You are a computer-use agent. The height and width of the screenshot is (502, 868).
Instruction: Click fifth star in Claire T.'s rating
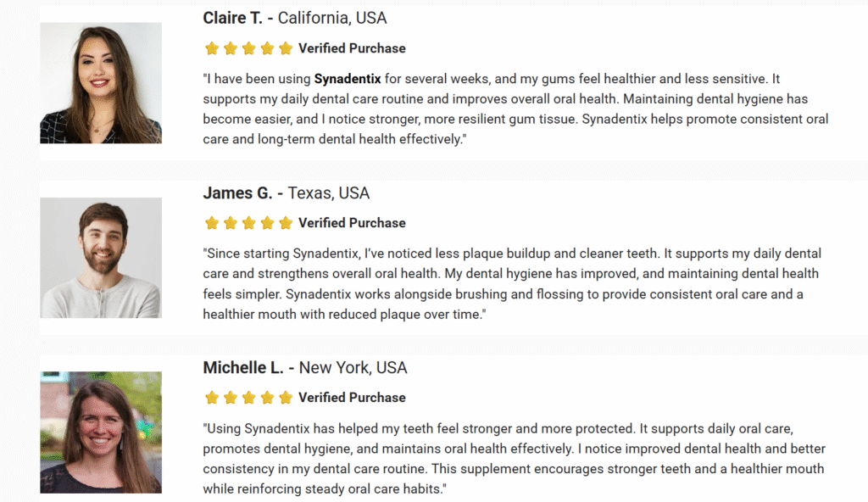coord(286,48)
